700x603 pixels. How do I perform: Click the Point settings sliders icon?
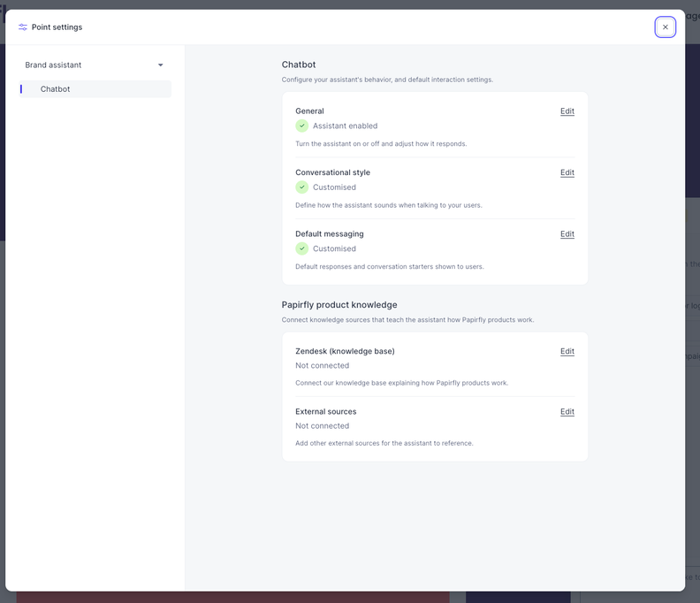click(x=23, y=27)
